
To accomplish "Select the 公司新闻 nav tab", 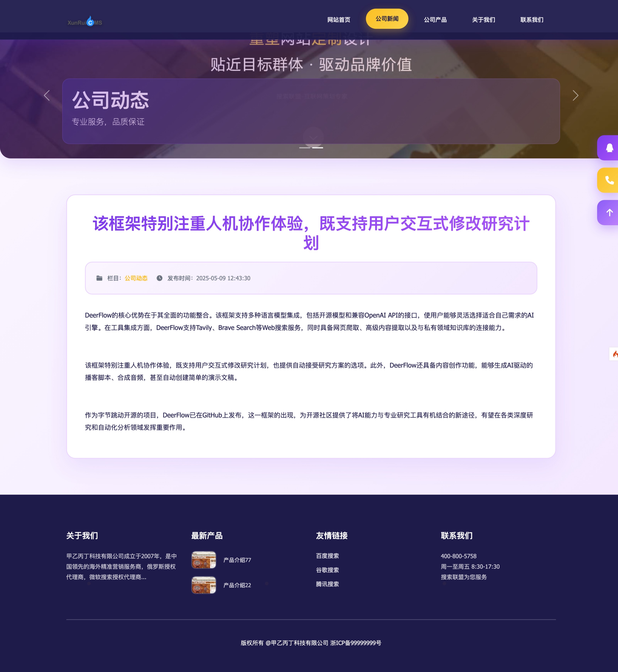I will coord(387,19).
